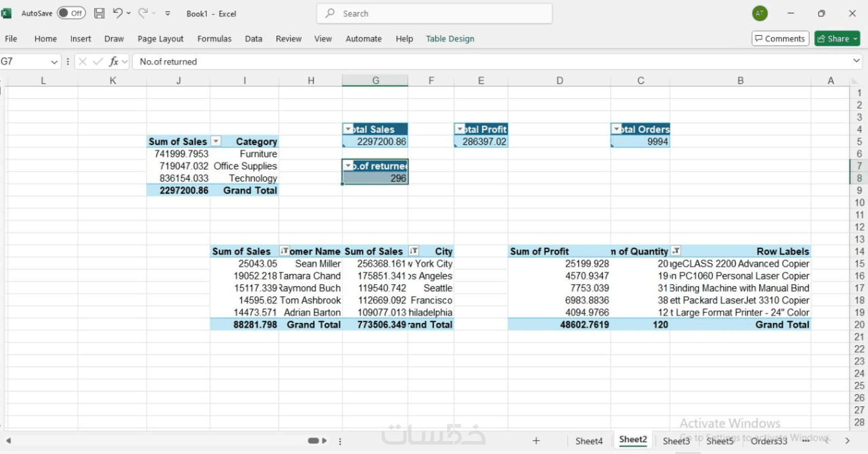Viewport: 868px width, 454px height.
Task: Click the formula bar text No.of returned
Action: (x=168, y=62)
